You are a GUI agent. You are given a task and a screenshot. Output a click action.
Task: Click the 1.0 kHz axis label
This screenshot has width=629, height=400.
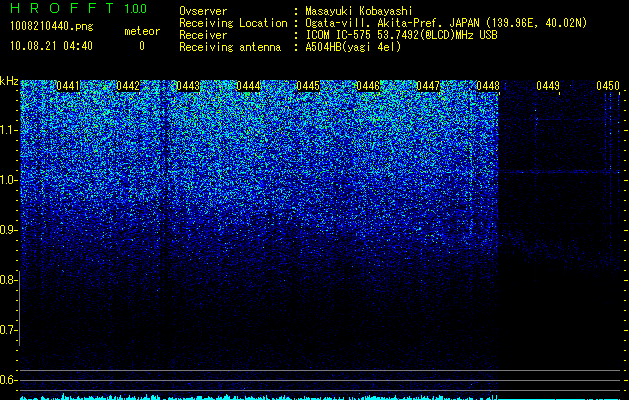point(8,180)
